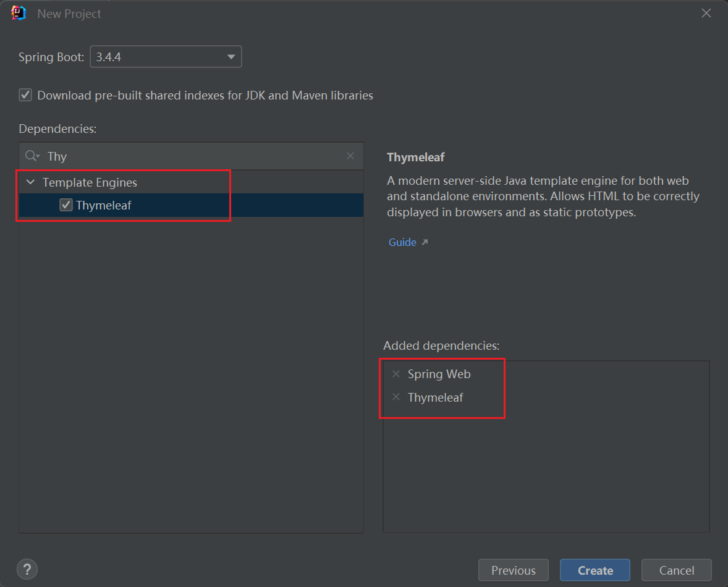
Task: Click the IntelliJ IDEA logo icon
Action: [19, 14]
